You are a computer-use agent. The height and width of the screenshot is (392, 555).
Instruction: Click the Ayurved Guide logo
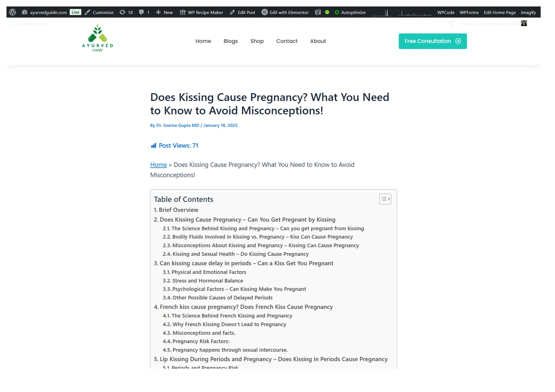98,38
